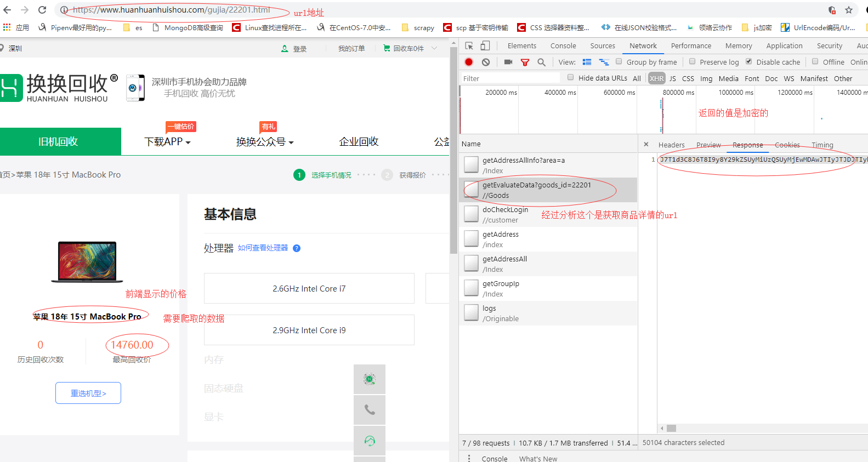Tick the Offline checkbox
868x462 pixels.
coord(815,61)
